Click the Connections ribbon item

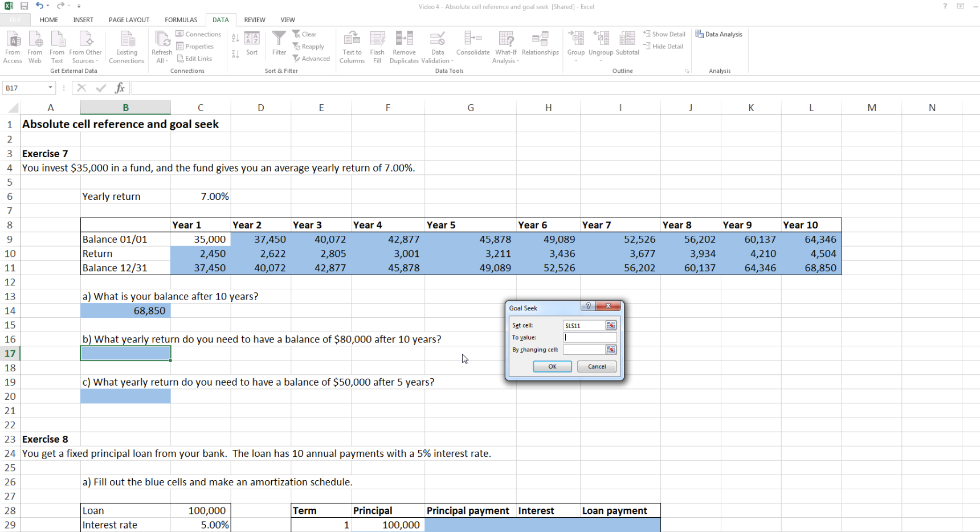click(x=198, y=34)
